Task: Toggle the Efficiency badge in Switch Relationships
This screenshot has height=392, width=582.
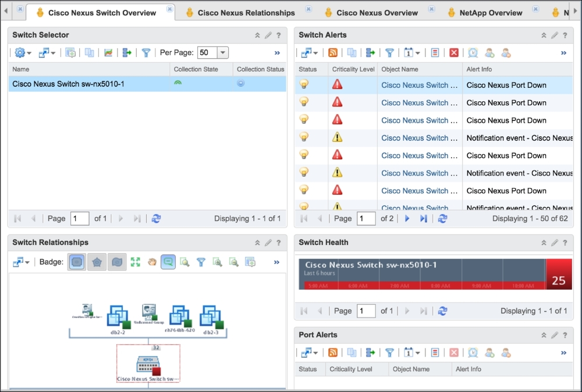Action: point(117,262)
